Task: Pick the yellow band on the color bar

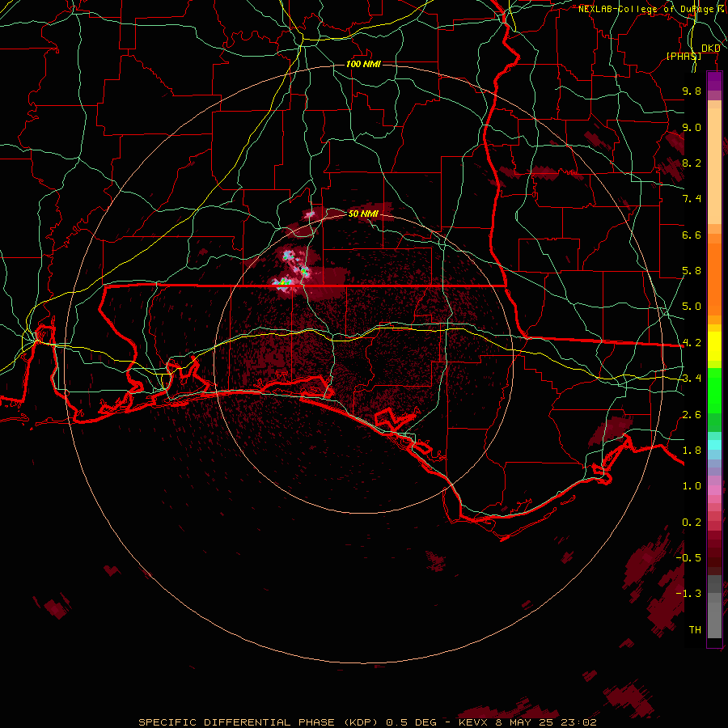Action: click(x=714, y=346)
